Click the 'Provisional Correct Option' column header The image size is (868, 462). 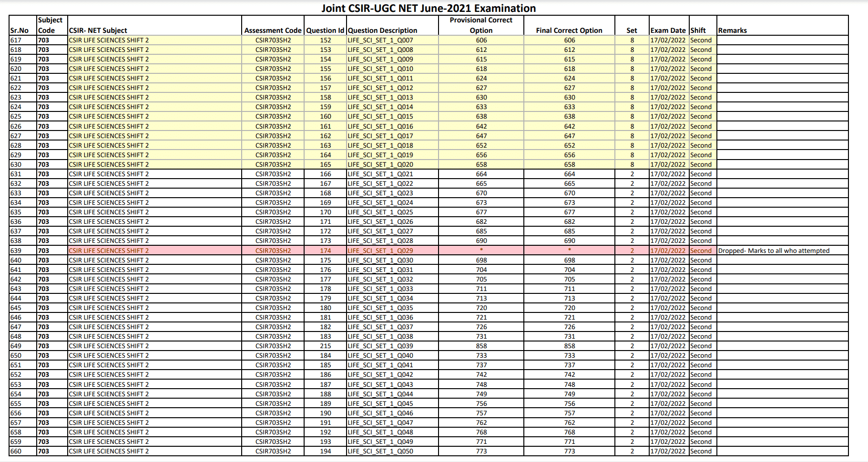pyautogui.click(x=481, y=25)
